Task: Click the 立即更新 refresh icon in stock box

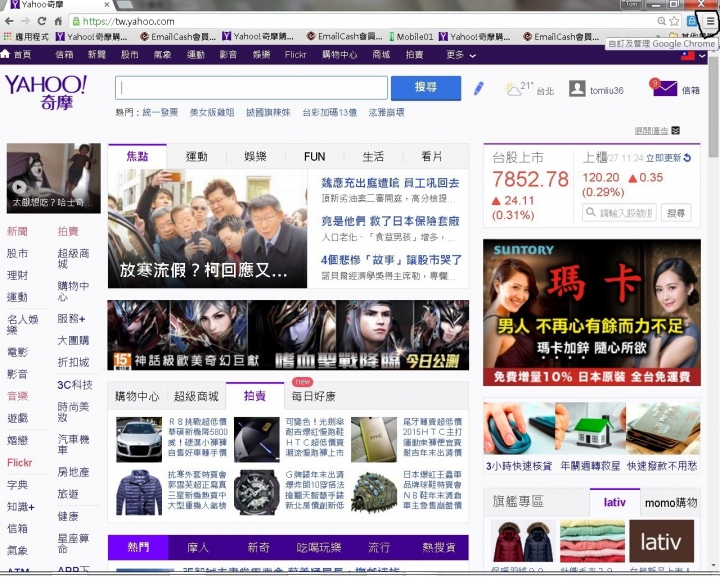Action: [687, 158]
